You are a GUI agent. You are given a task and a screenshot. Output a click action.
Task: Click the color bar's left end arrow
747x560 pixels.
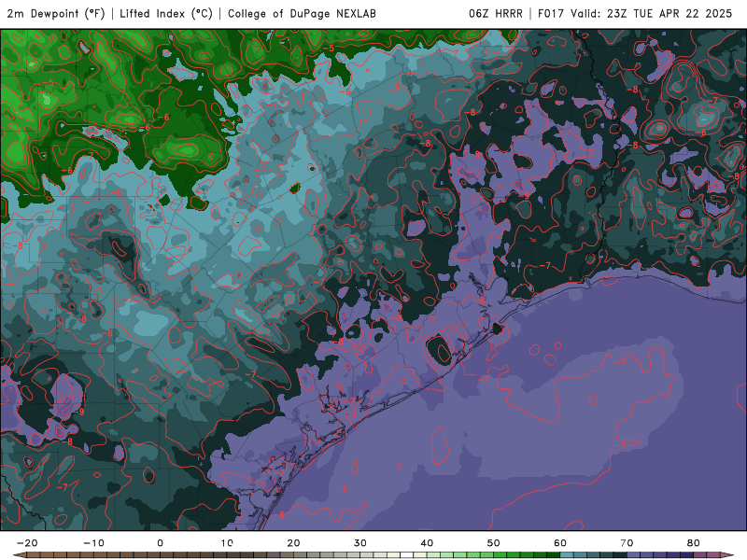tap(19, 555)
